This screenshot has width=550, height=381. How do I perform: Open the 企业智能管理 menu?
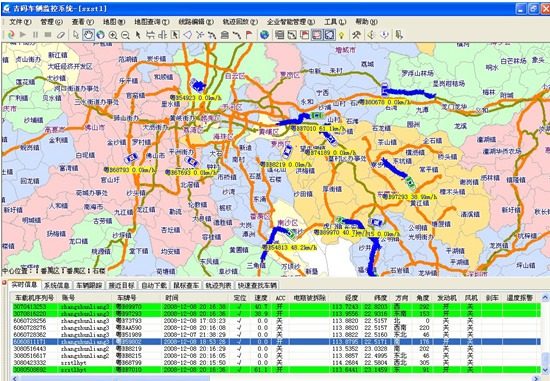(x=290, y=22)
